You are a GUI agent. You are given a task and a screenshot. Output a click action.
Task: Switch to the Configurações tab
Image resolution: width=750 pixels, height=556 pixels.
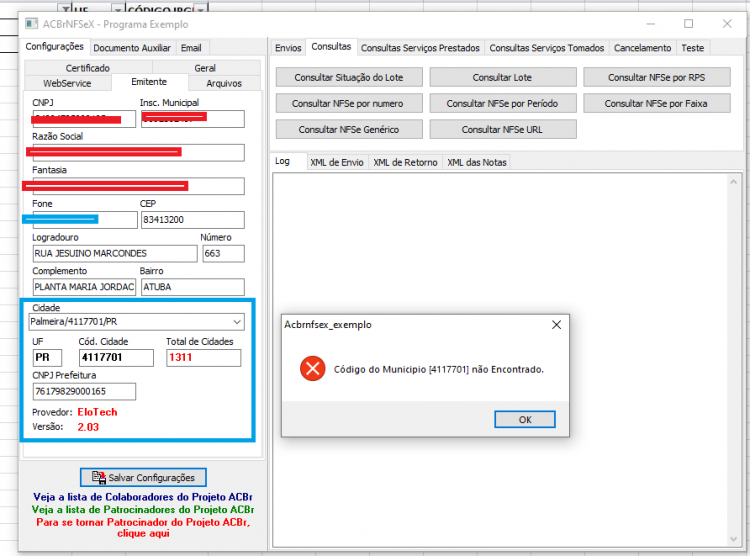(55, 46)
